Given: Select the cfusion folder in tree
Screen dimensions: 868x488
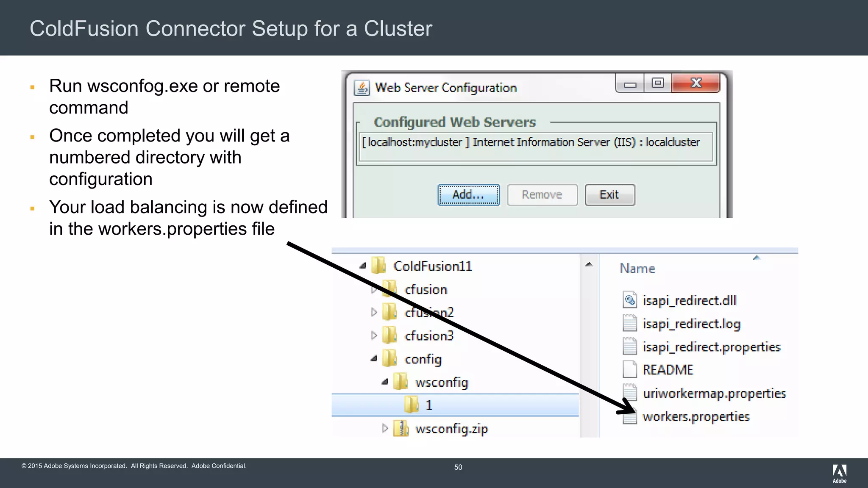Looking at the screenshot, I should [x=426, y=289].
